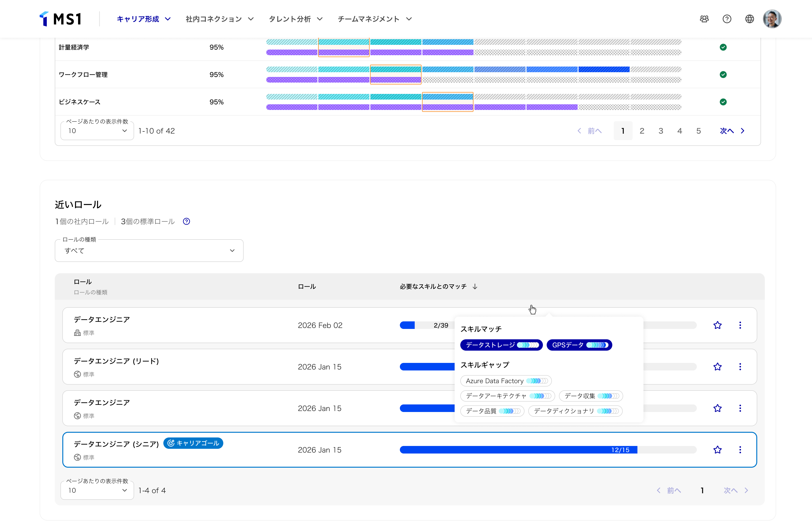Click the データアーキテクチャ skill gap chip
The width and height of the screenshot is (812, 521).
[507, 396]
